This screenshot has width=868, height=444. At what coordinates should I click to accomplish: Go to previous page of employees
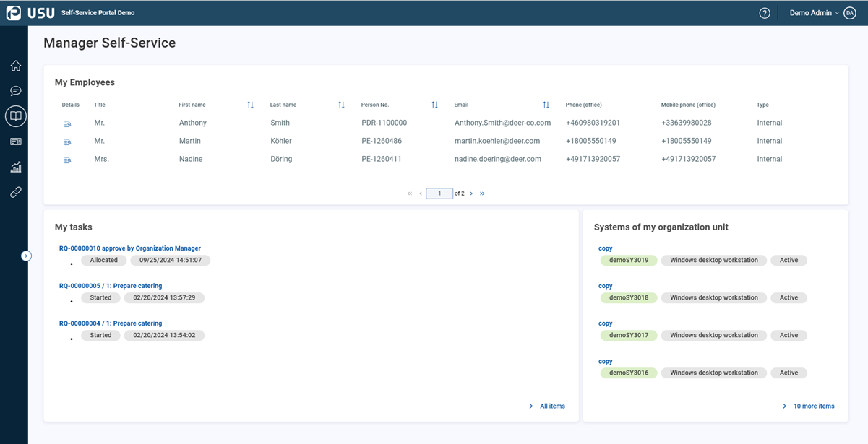421,193
